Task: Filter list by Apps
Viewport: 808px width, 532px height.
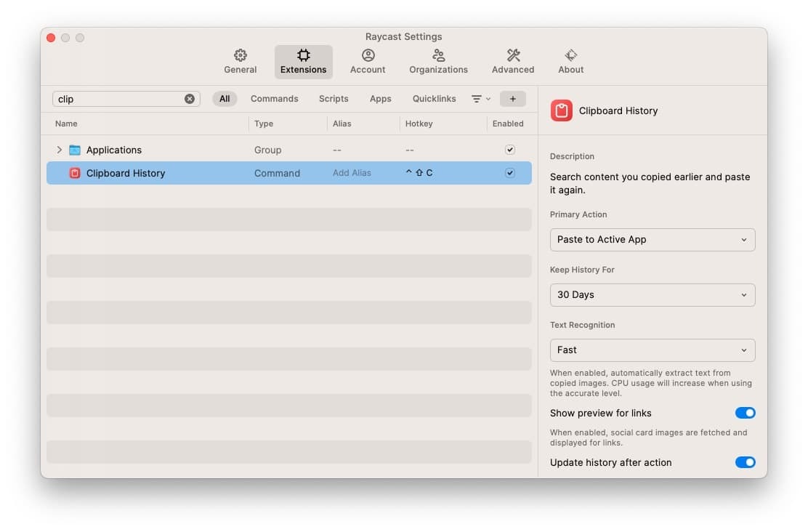Action: tap(380, 99)
